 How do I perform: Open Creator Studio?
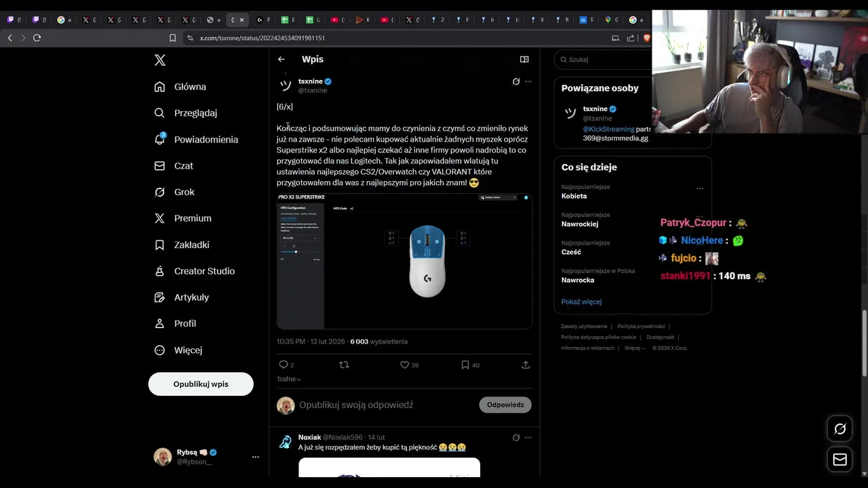(x=195, y=271)
